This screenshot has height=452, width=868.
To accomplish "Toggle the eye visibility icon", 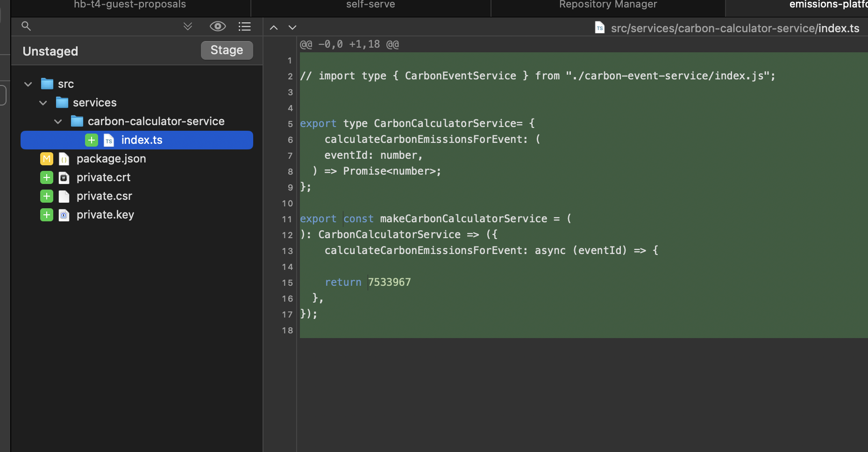I will pos(218,26).
